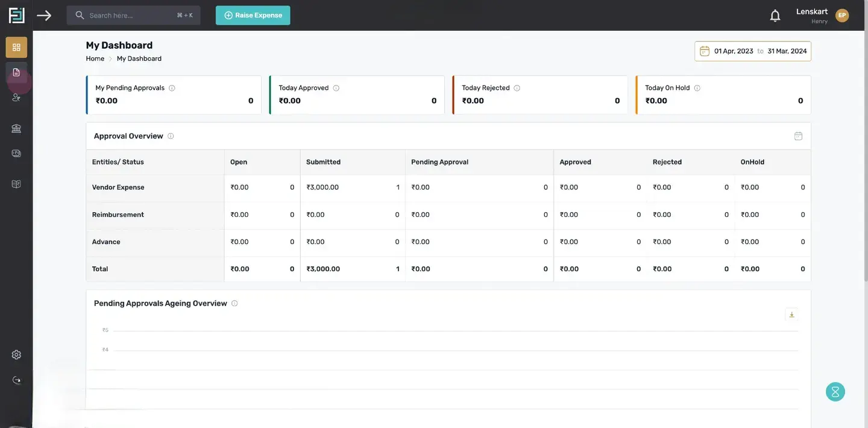
Task: Click the Rejected column header
Action: (667, 162)
